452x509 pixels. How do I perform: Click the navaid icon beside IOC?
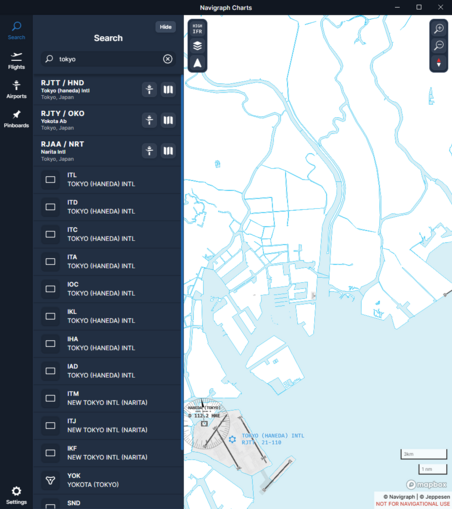(x=50, y=289)
